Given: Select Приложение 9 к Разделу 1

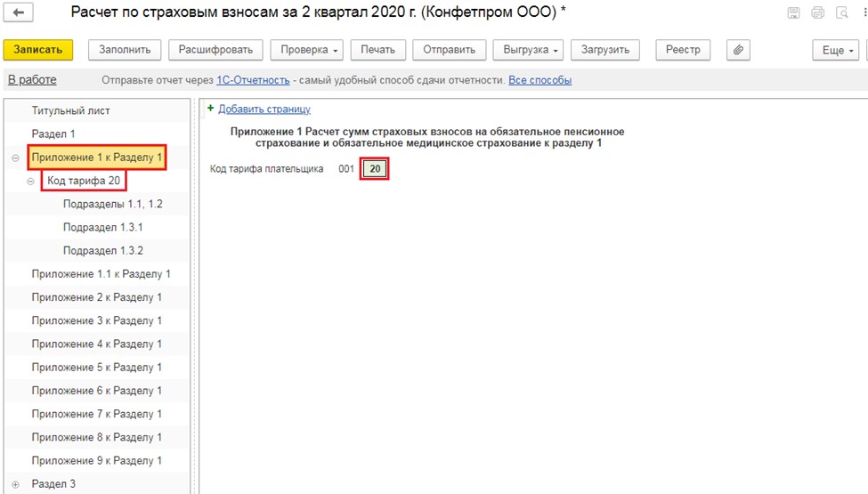Looking at the screenshot, I should pos(97,460).
